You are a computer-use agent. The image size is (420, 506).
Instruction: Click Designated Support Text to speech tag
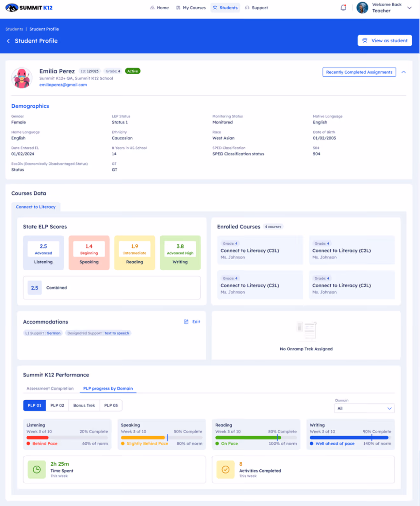98,333
